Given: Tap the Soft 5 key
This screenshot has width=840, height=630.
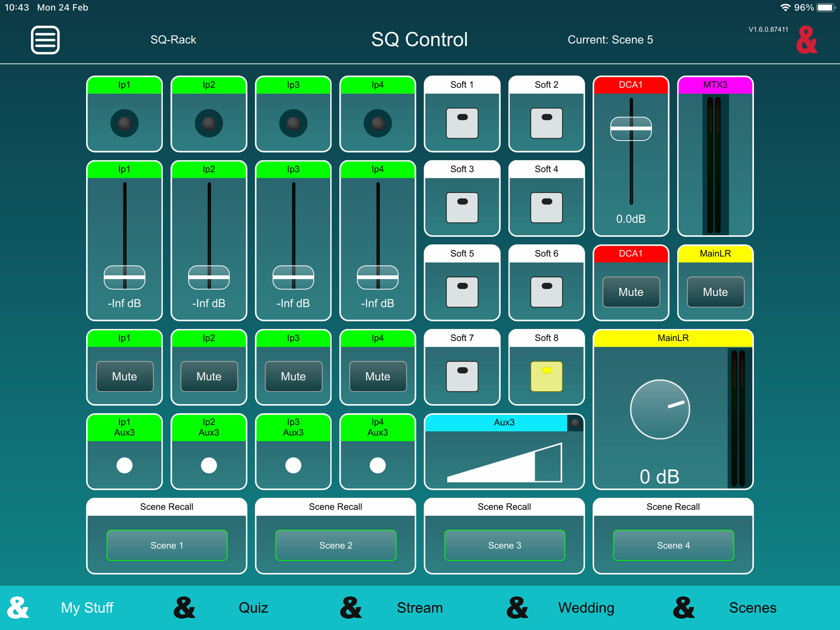Looking at the screenshot, I should [x=462, y=292].
